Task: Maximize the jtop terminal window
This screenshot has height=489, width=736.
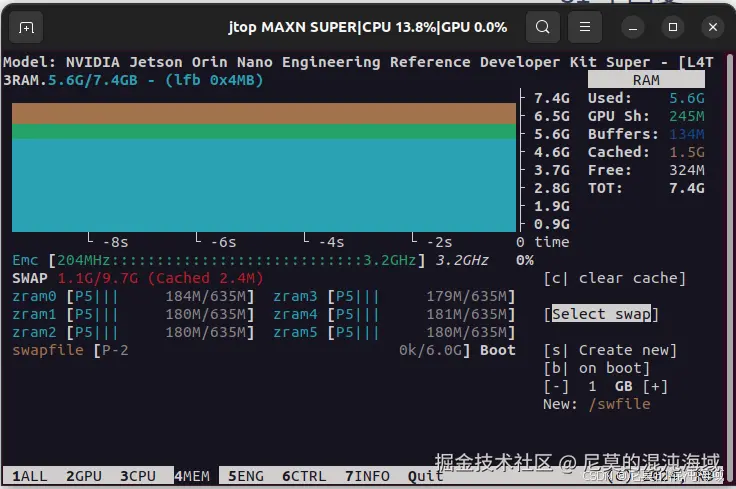Action: [x=673, y=28]
